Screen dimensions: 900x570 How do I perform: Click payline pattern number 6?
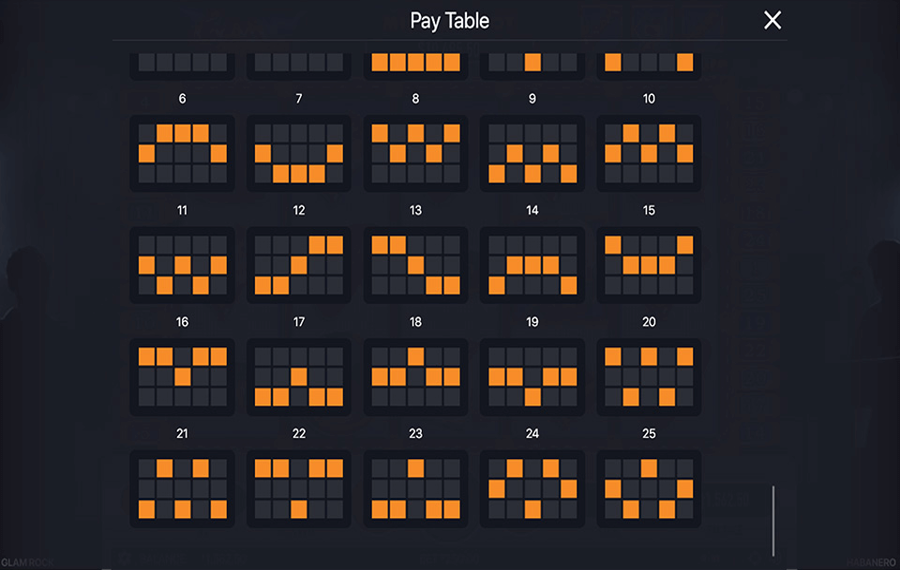coord(182,153)
